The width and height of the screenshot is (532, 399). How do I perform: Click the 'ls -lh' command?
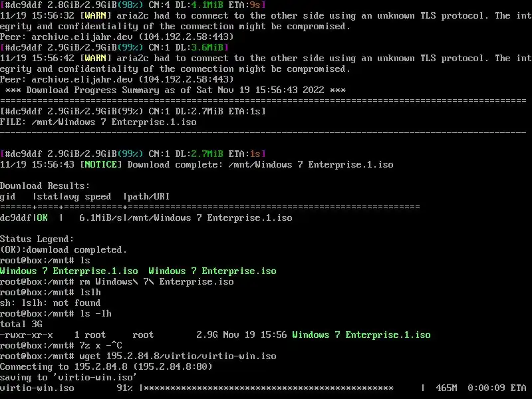click(96, 313)
